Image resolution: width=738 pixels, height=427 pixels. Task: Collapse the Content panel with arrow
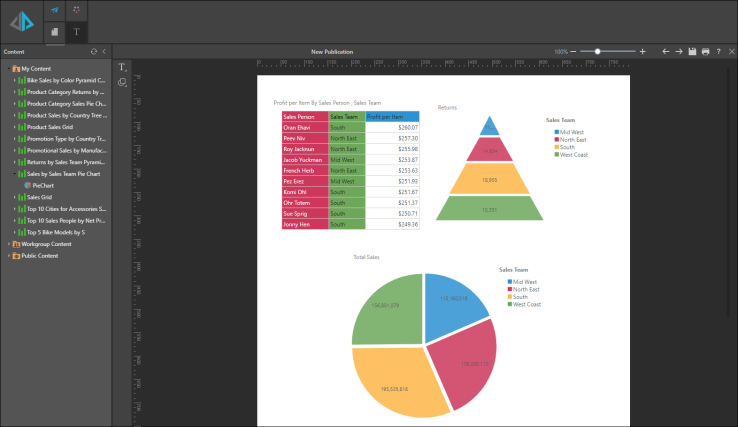pos(104,51)
